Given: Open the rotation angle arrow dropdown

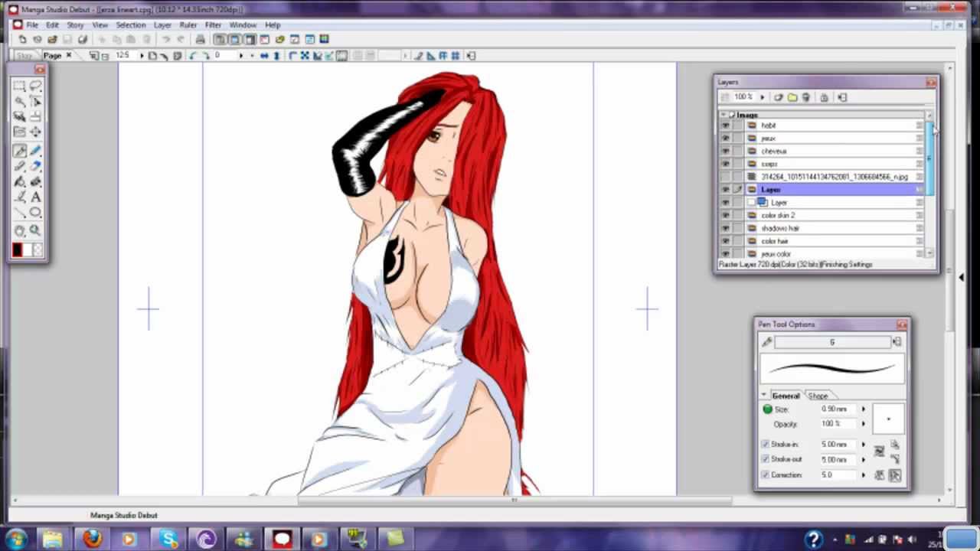Looking at the screenshot, I should [241, 55].
